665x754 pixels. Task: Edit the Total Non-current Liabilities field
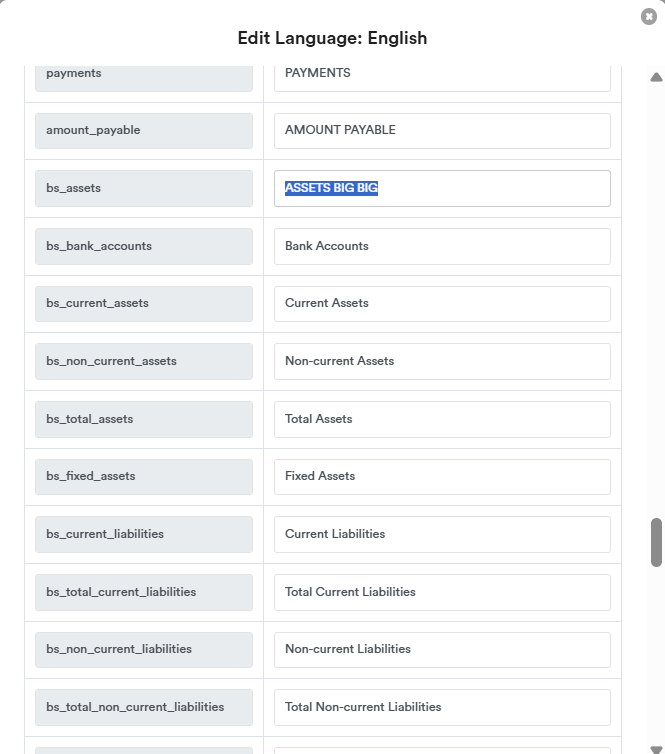[442, 707]
